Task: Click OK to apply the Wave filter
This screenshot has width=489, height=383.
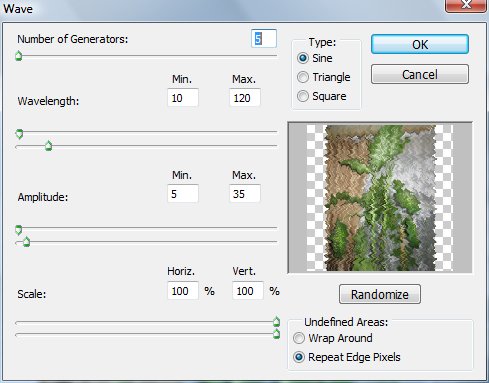Action: click(420, 44)
